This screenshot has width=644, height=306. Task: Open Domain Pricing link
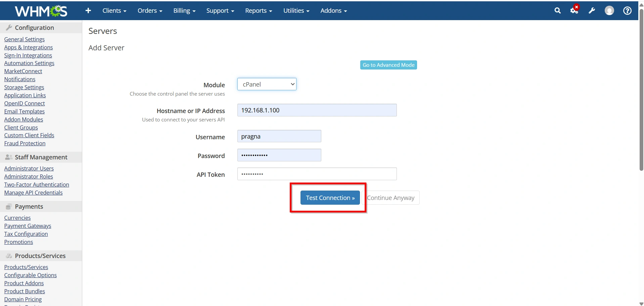pos(23,300)
